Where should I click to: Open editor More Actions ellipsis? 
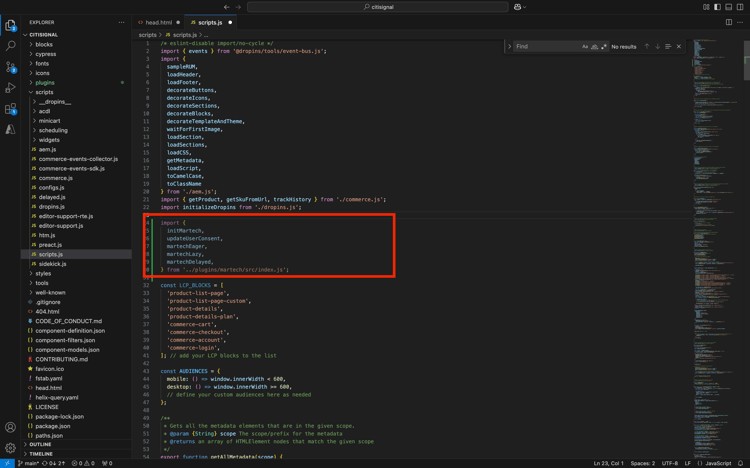[740, 22]
